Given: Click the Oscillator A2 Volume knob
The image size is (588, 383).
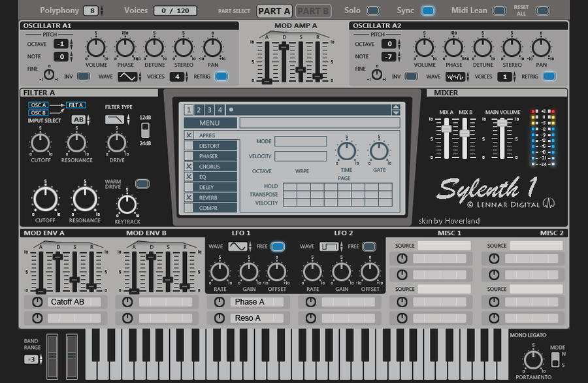Looking at the screenshot, I should coord(424,48).
